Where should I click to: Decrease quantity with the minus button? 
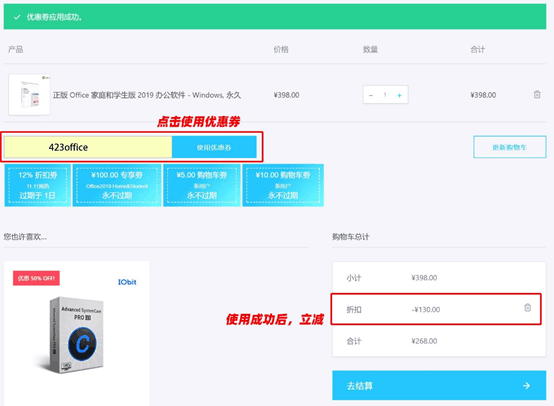coord(371,95)
